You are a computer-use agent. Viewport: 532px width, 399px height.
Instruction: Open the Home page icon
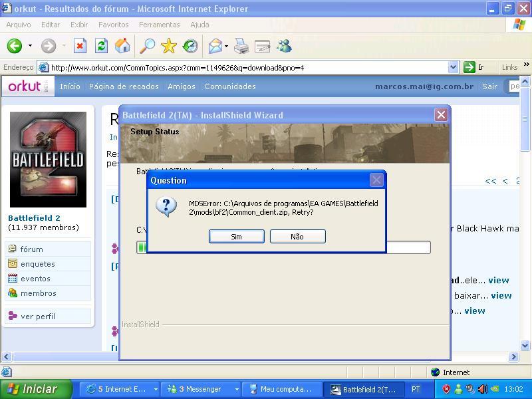pyautogui.click(x=122, y=46)
